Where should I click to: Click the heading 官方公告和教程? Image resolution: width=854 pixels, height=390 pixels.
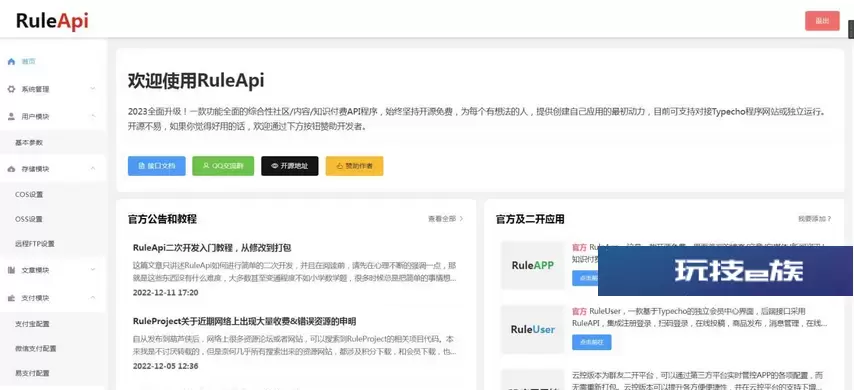coord(162,219)
